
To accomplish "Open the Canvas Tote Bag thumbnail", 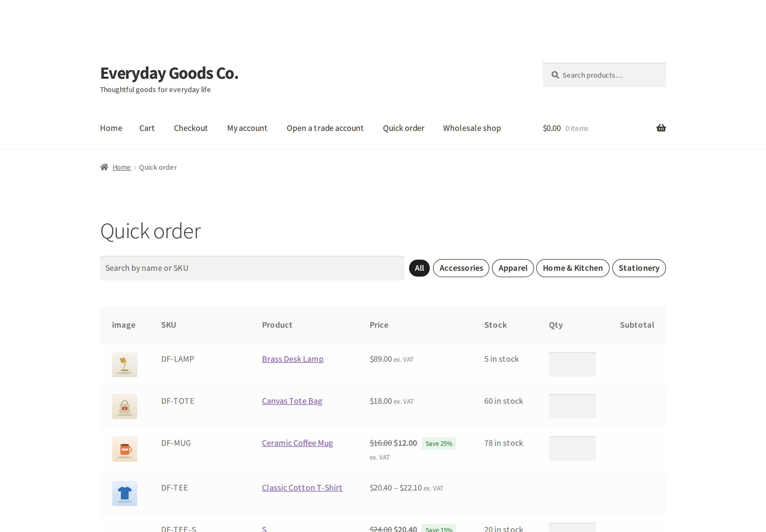I will click(x=125, y=407).
